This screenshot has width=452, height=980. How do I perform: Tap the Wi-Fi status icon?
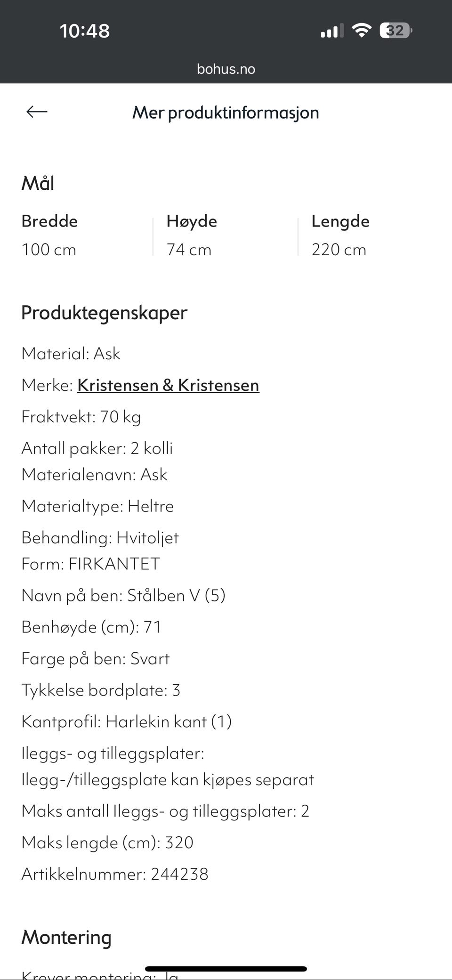click(x=361, y=31)
